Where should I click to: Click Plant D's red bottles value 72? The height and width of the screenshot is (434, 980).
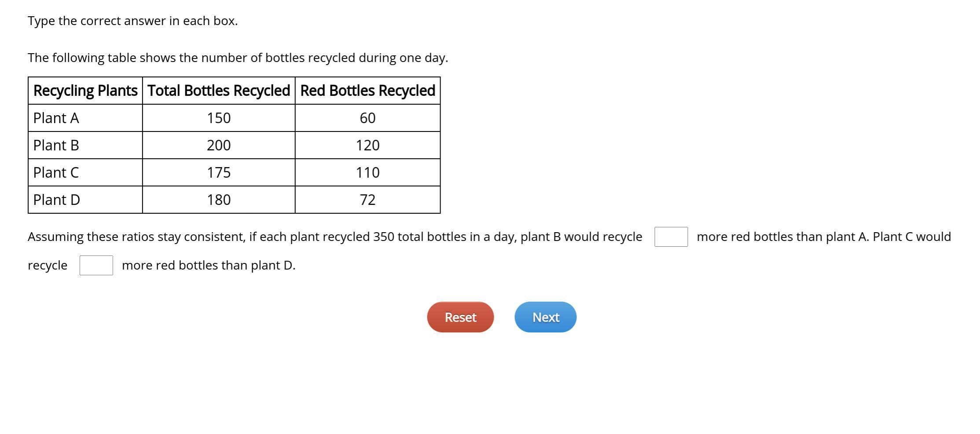pyautogui.click(x=367, y=200)
